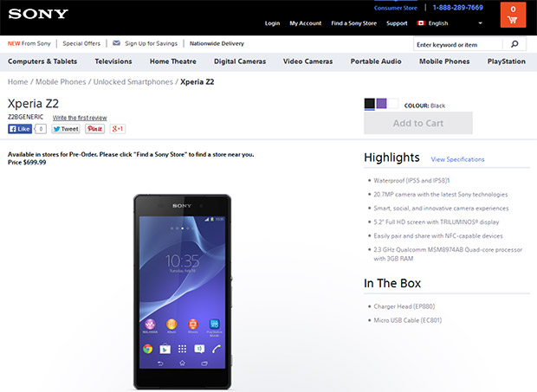Open the shopping cart icon
This screenshot has width=537, height=392.
coord(513,15)
